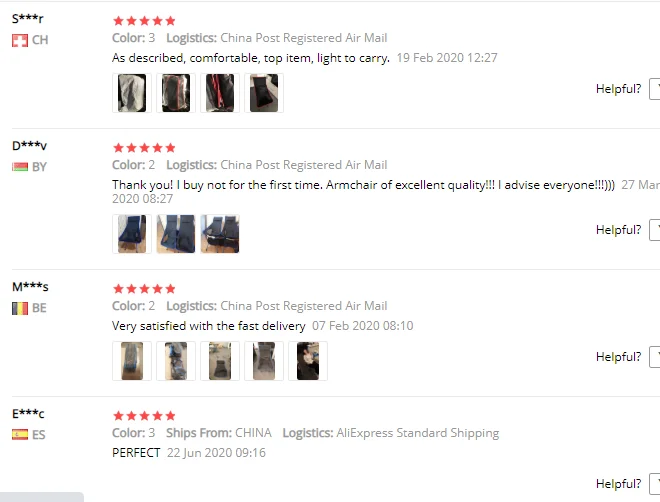Open third photo in S***r's review
The height and width of the screenshot is (502, 660).
click(x=220, y=93)
